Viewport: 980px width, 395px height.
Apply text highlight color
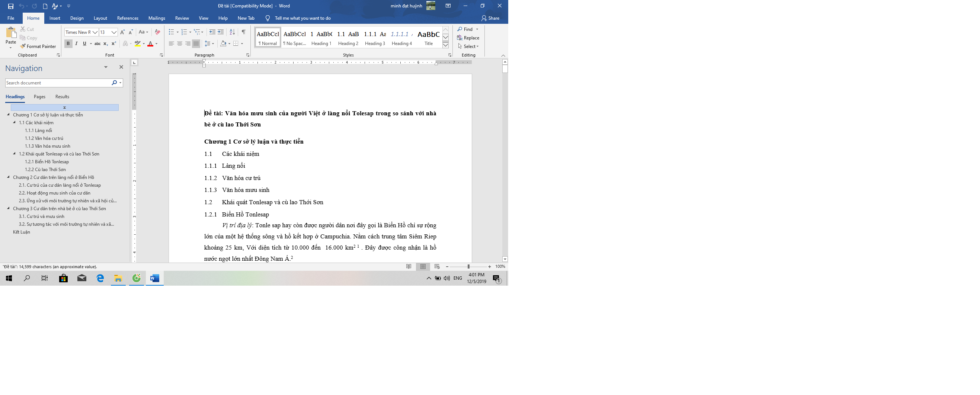point(138,44)
